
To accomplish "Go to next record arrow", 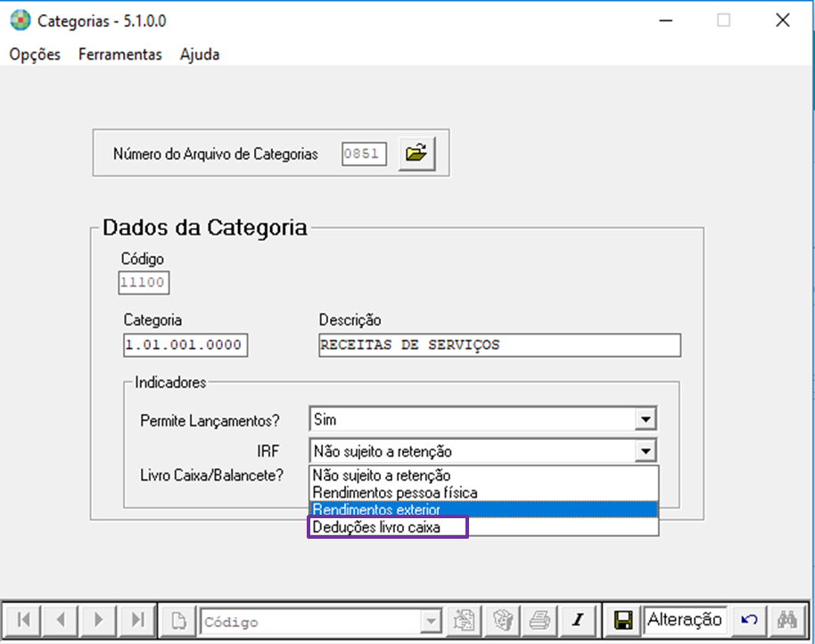I will [x=99, y=620].
